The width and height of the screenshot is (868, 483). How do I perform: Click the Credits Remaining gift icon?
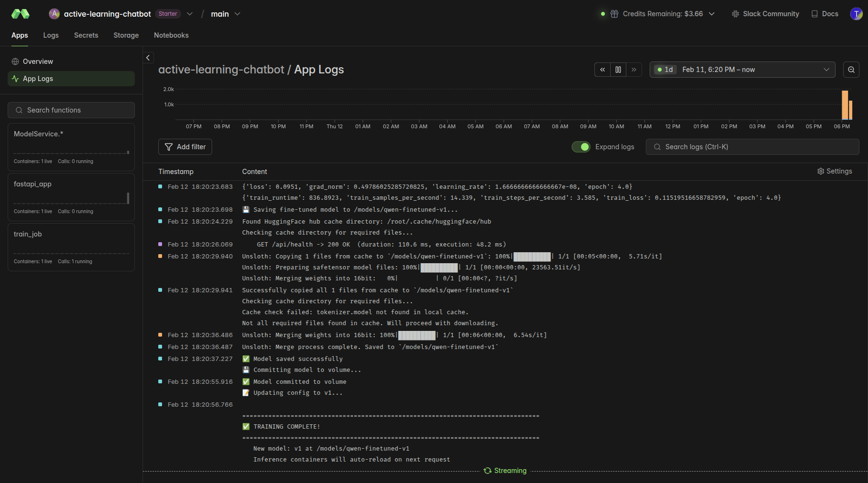pos(614,14)
